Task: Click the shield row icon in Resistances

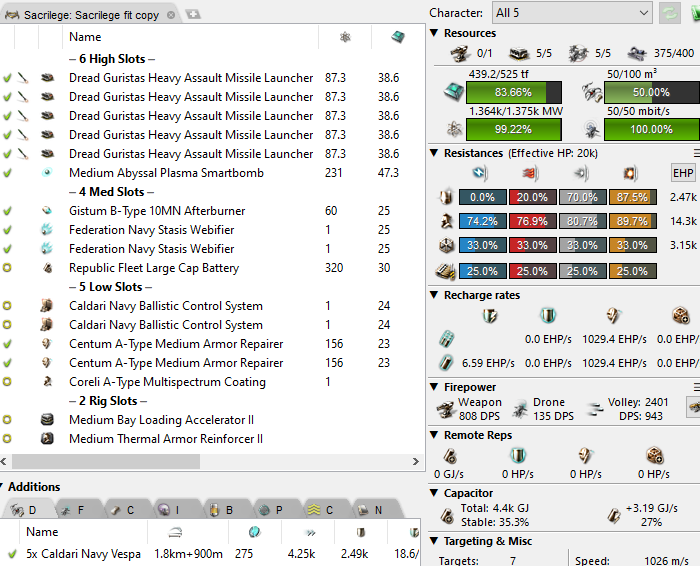Action: 446,197
